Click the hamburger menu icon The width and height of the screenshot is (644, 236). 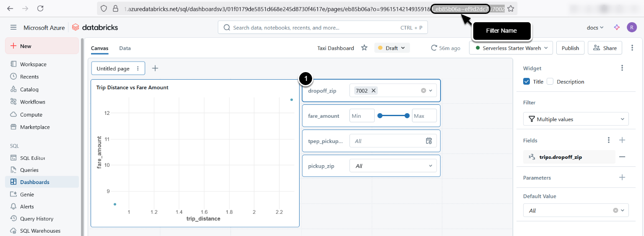coord(13,28)
